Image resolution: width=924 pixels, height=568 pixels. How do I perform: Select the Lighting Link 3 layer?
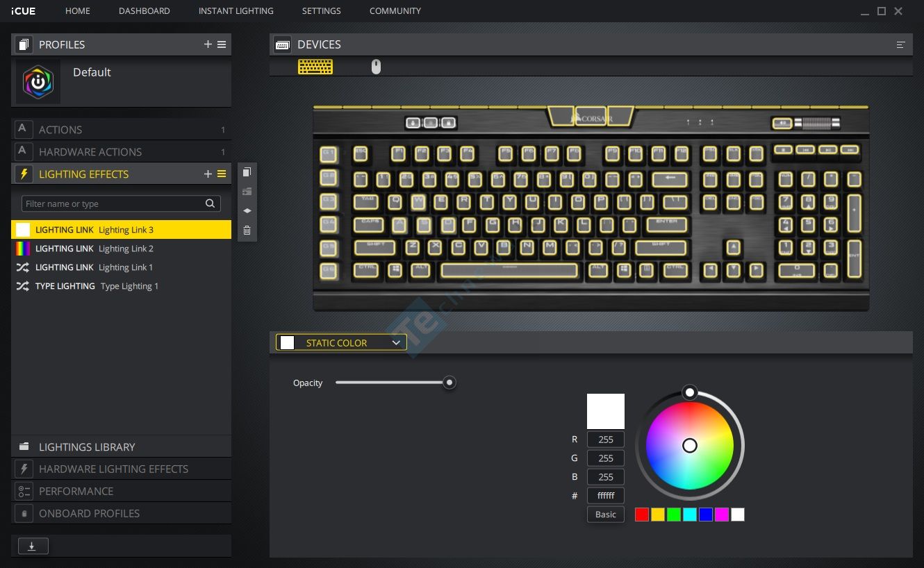pos(121,230)
